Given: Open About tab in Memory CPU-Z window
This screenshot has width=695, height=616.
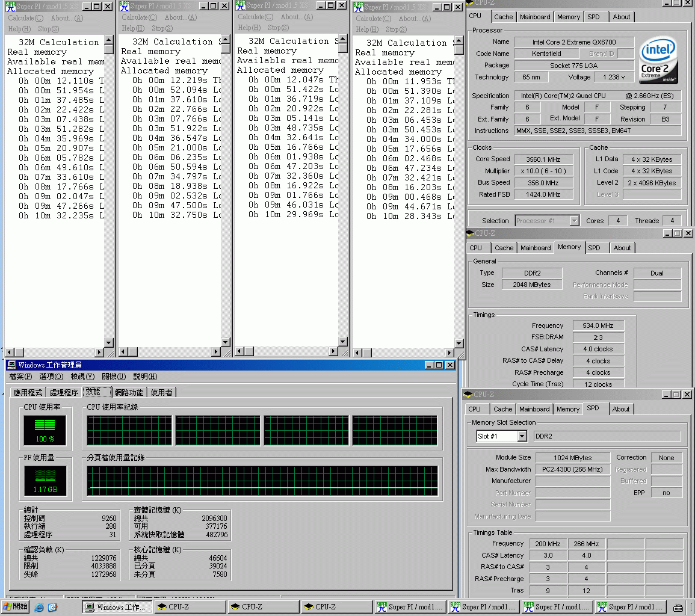Looking at the screenshot, I should [x=622, y=248].
